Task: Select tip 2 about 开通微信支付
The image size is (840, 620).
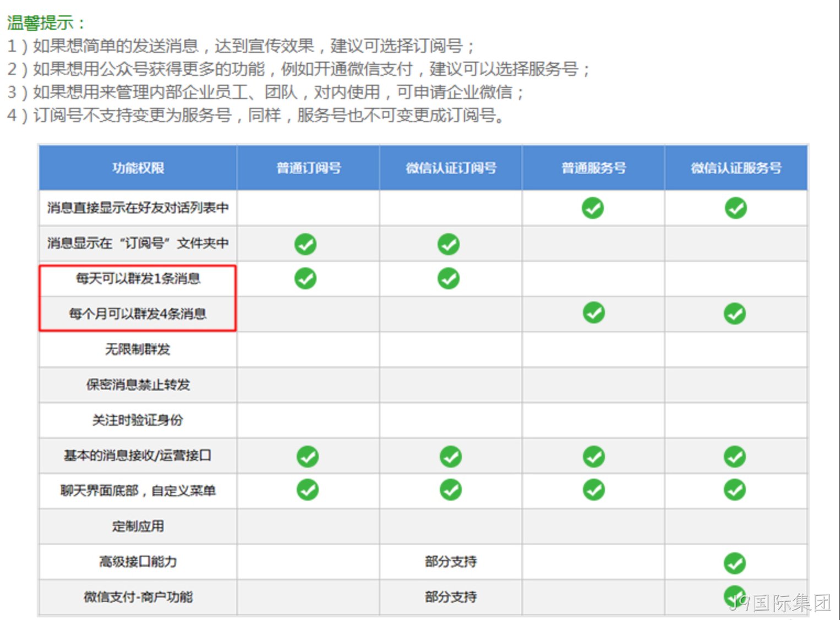Action: 298,69
